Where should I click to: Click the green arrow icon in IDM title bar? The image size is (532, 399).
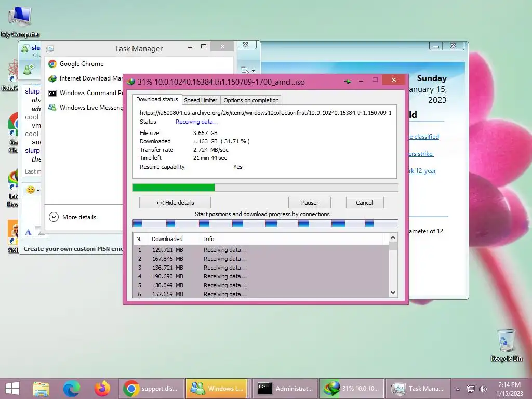pos(347,82)
